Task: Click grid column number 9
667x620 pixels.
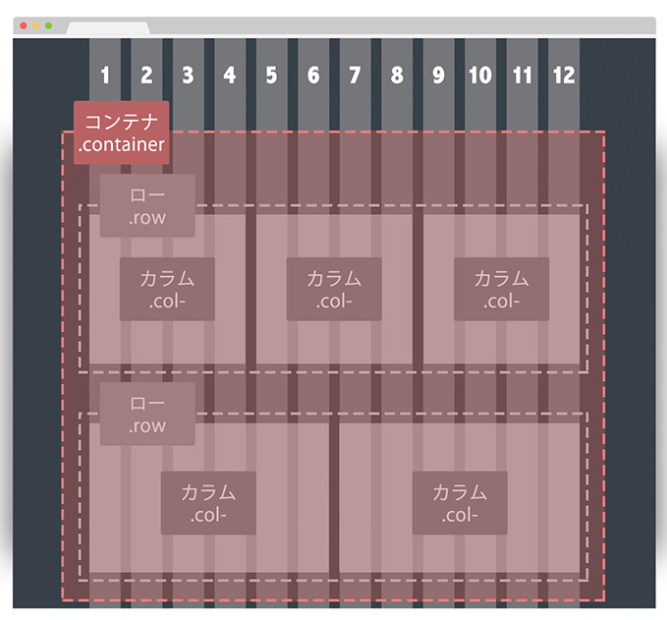Action: (x=439, y=75)
